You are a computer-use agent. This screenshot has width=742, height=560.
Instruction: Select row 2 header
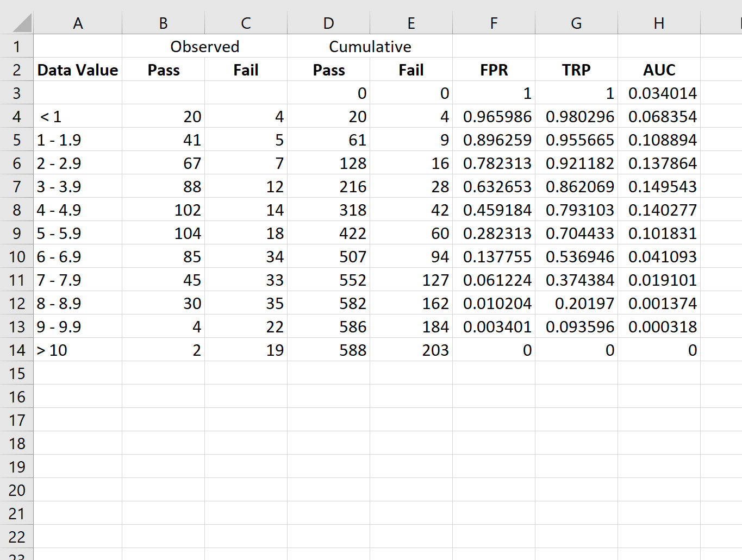17,70
